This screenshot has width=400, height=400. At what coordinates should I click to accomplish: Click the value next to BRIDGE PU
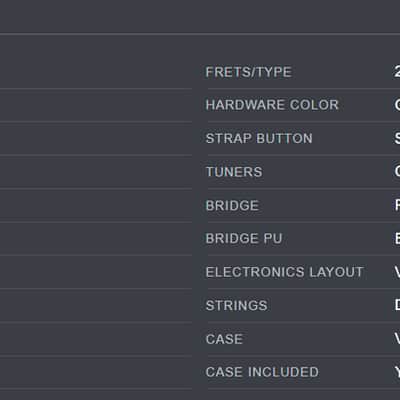[397, 238]
